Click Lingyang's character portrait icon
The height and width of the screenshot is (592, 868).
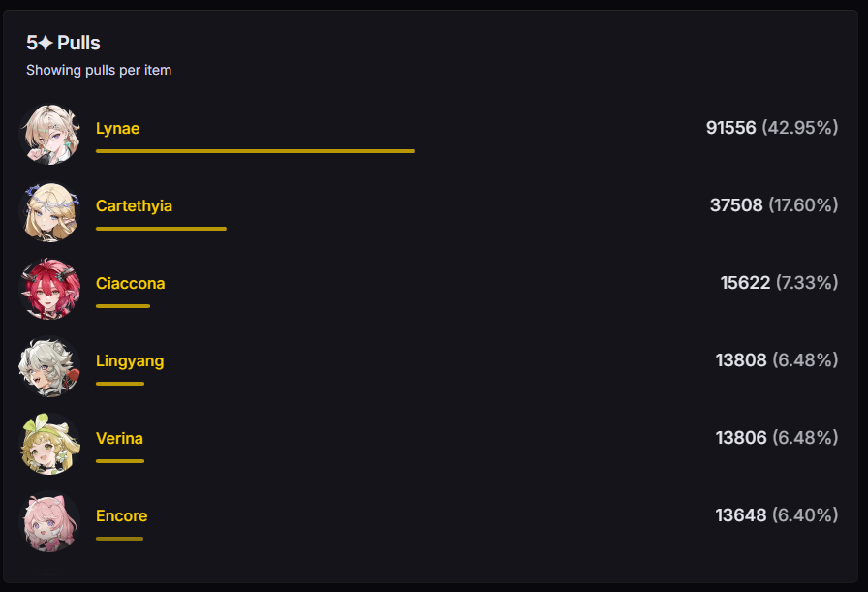click(x=50, y=367)
